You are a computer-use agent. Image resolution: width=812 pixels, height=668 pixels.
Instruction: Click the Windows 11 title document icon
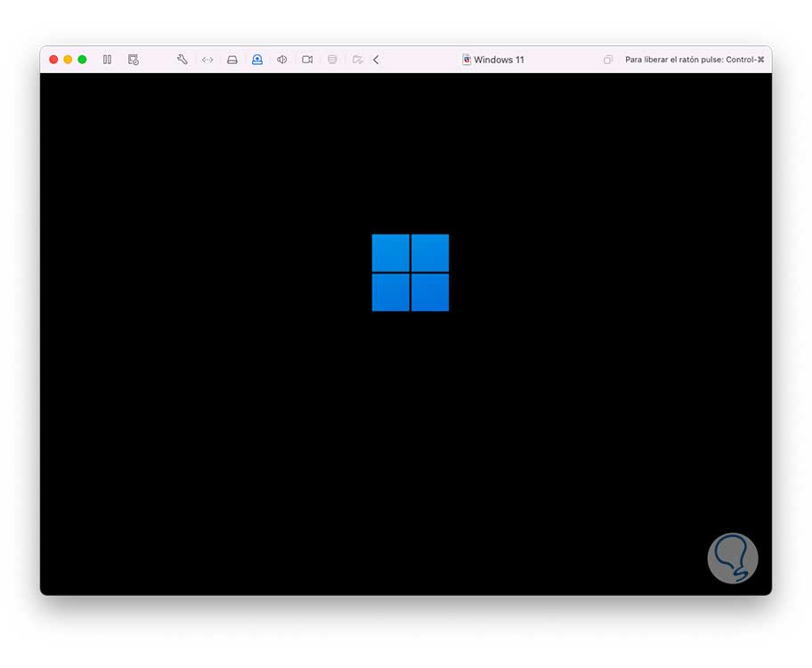467,60
